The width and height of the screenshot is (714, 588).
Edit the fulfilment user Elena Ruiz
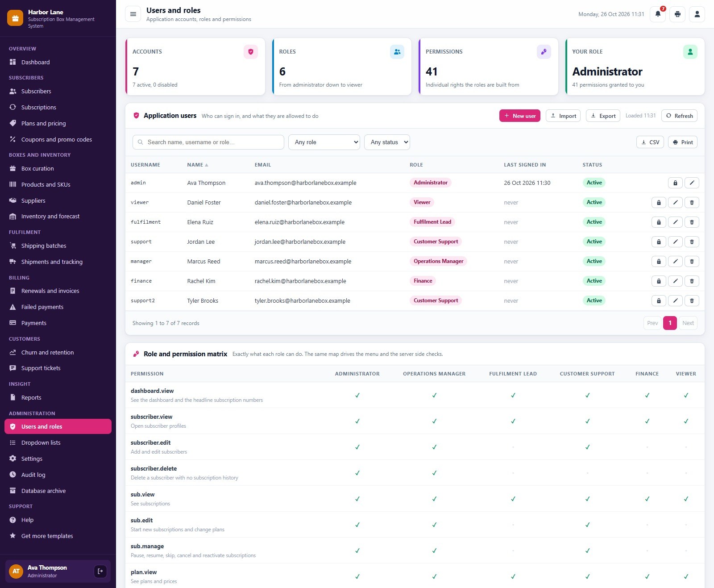click(675, 222)
